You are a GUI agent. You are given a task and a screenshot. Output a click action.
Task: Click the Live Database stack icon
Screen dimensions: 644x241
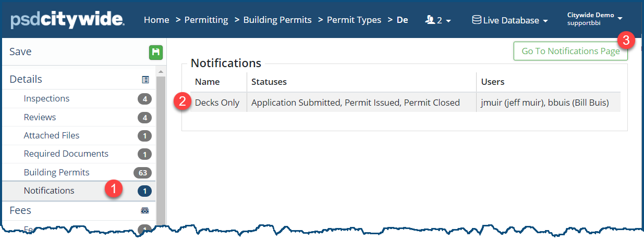point(476,20)
